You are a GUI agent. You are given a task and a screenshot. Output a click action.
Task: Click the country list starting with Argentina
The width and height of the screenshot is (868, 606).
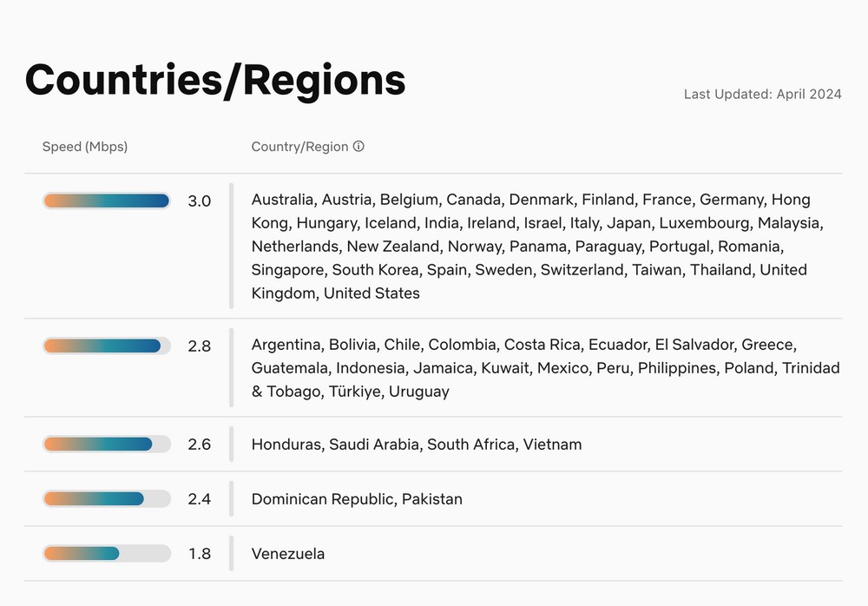tap(545, 368)
